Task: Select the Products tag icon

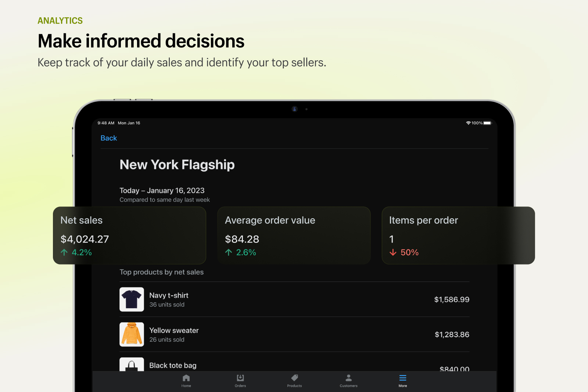Action: pyautogui.click(x=294, y=378)
